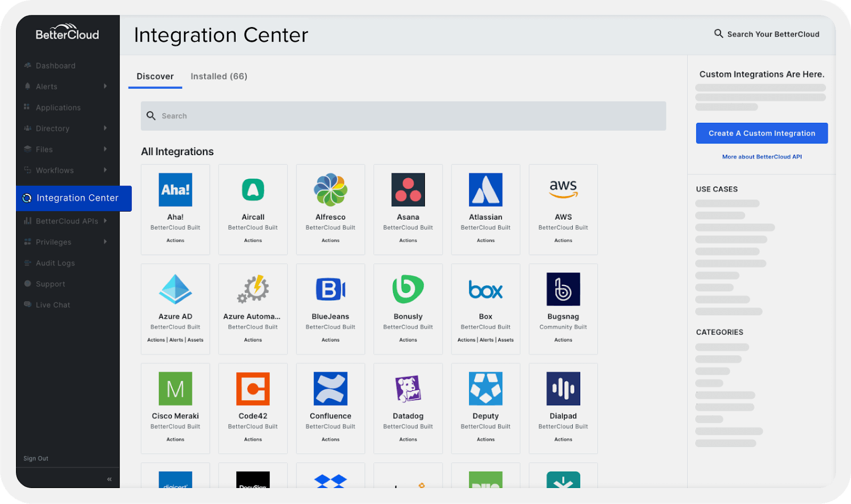The height and width of the screenshot is (504, 851).
Task: Open the Bonusly green logo
Action: tap(408, 289)
